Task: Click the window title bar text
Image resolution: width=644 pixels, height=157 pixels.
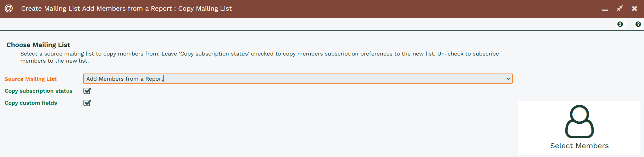Action: [x=127, y=8]
